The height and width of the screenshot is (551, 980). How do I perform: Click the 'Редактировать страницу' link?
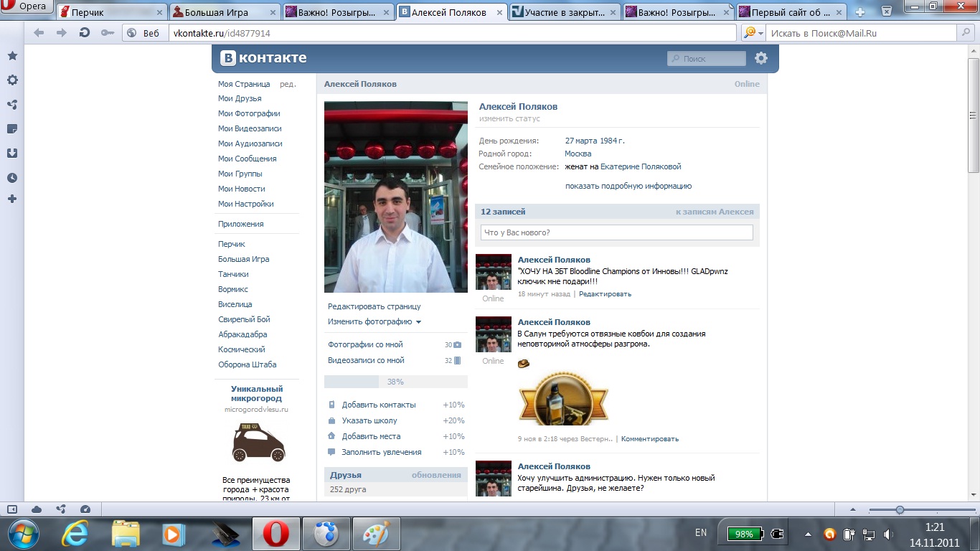point(374,306)
